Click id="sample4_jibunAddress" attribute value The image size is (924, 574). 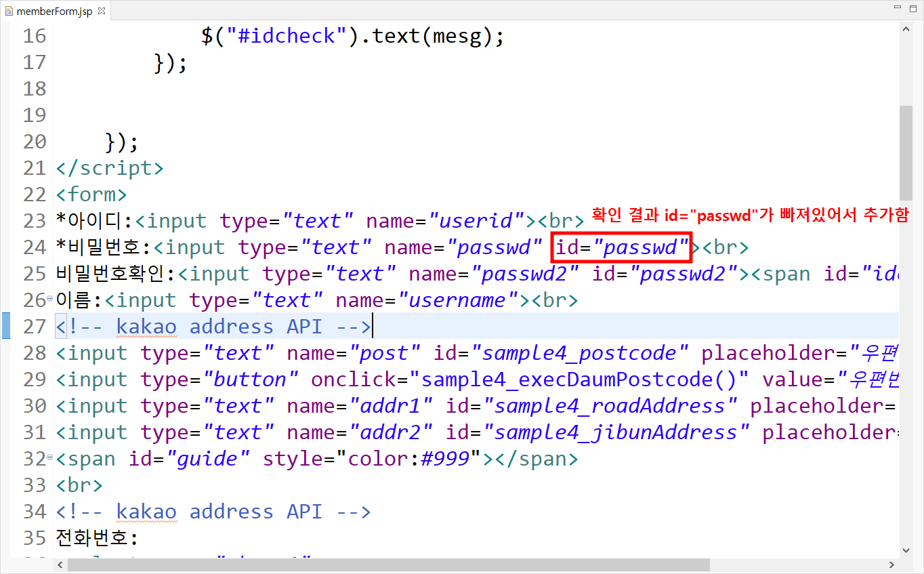coord(616,432)
